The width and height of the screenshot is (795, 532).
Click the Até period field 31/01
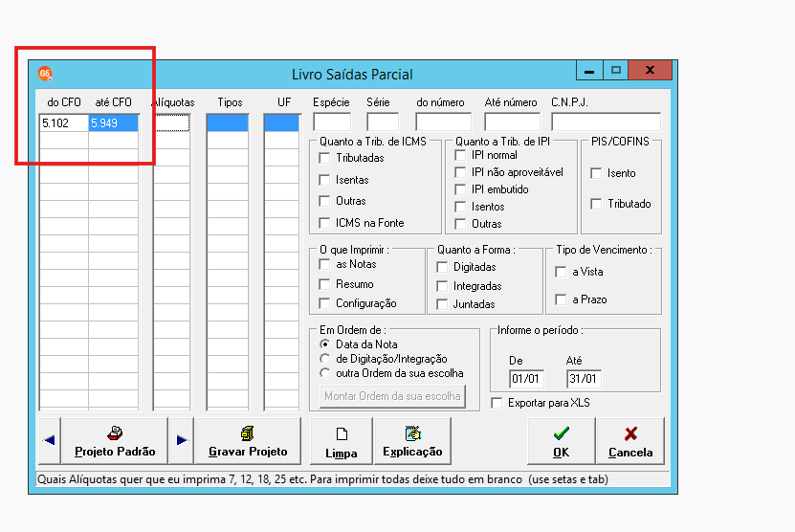584,379
